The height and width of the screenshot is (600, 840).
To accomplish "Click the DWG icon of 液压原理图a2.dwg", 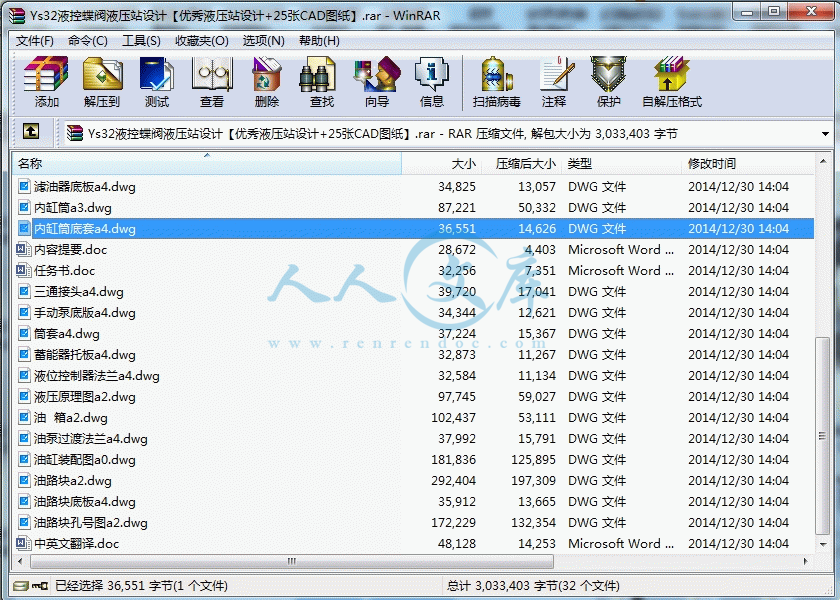I will coord(24,396).
